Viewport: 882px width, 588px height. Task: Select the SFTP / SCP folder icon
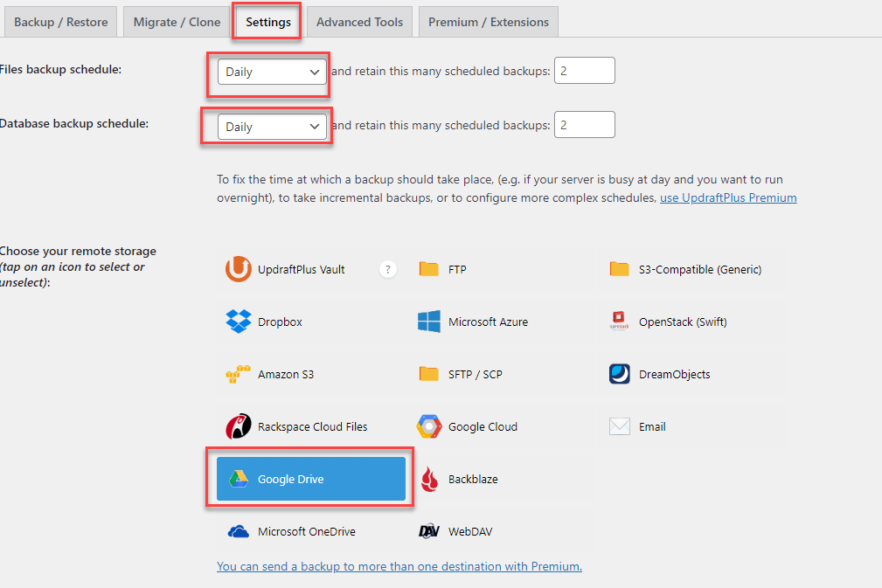point(429,374)
